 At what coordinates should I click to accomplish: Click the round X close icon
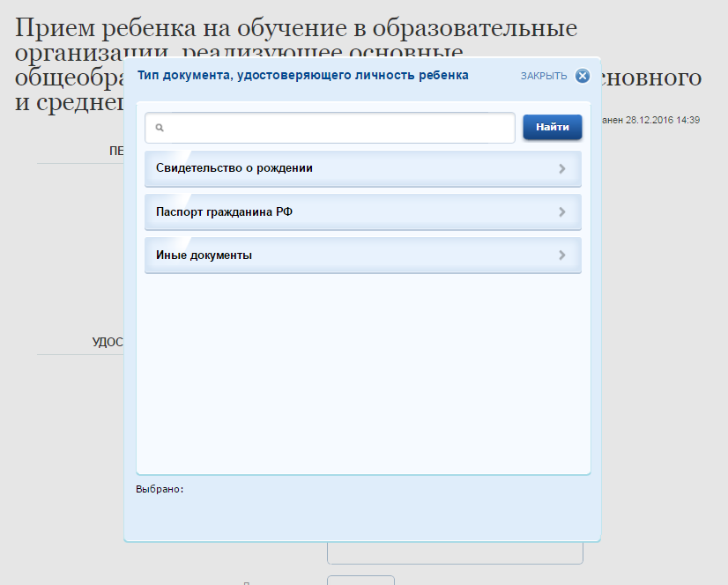coord(582,76)
